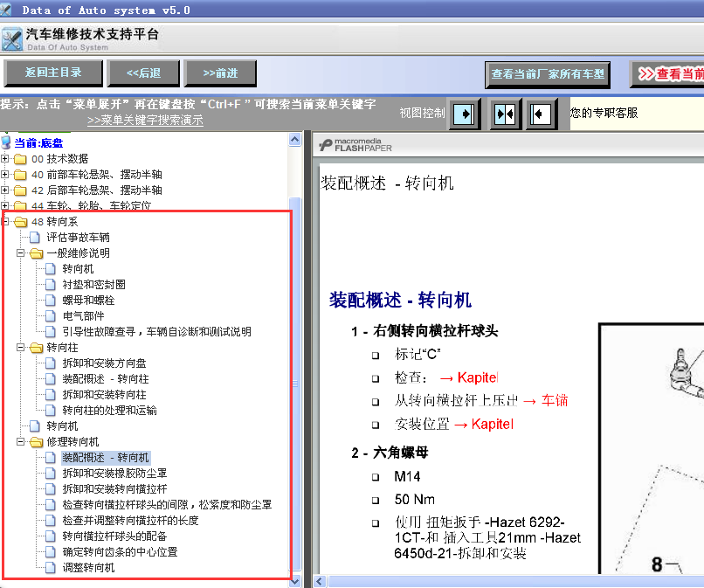Viewport: 704px width, 588px height.
Task: Click the 您的专职客服 text
Action: coord(604,113)
